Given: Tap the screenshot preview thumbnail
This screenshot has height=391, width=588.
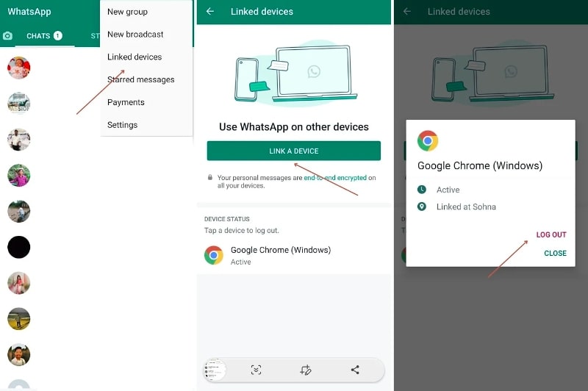Looking at the screenshot, I should pyautogui.click(x=215, y=370).
